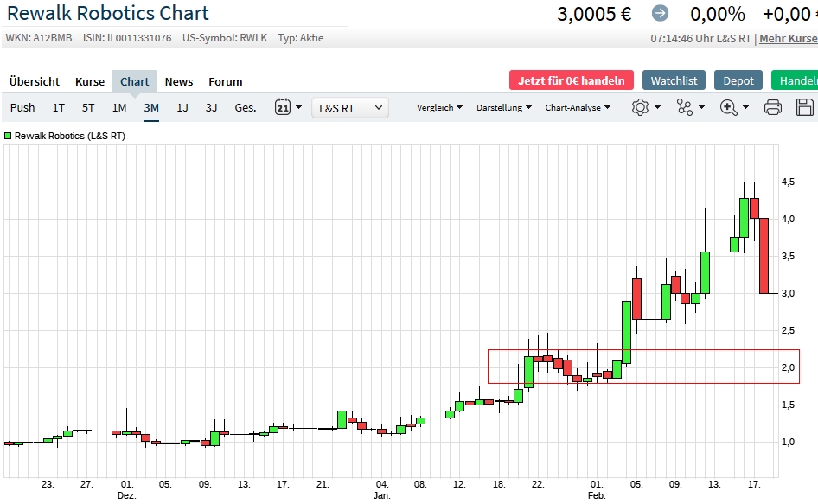This screenshot has width=818, height=504.
Task: Select the 1T timeframe
Action: point(59,107)
